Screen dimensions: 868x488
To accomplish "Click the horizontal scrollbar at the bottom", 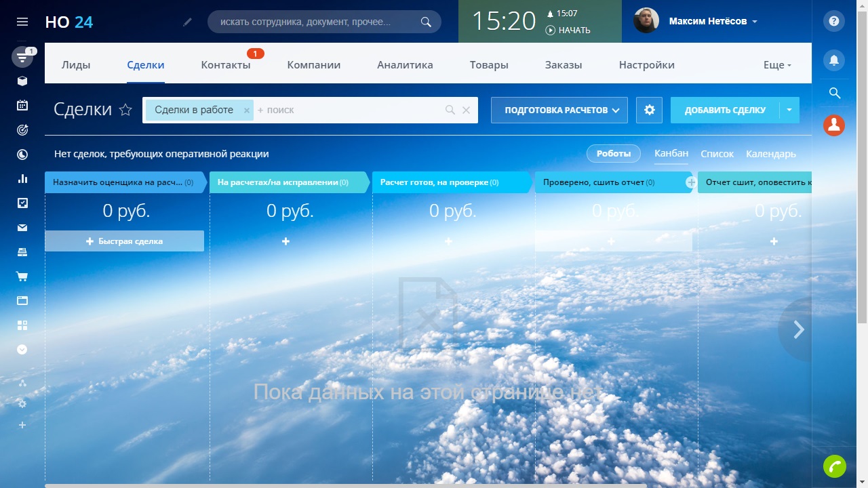I will tap(346, 485).
